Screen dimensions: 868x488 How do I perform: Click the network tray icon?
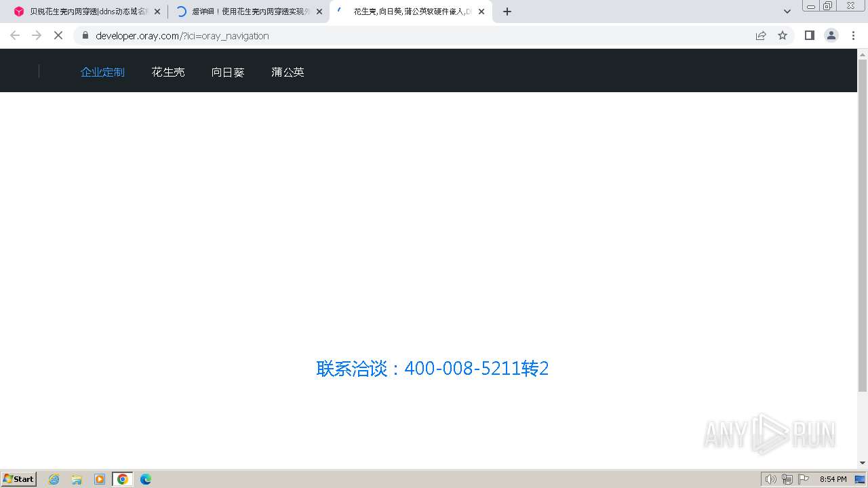pos(787,479)
